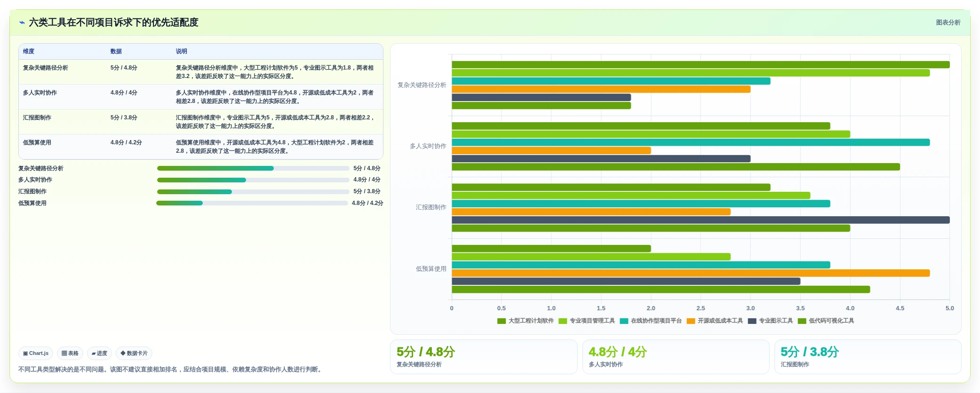The image size is (980, 393).
Task: Open the 5分 / 3.8分 汇报图制作 stat card
Action: tap(868, 357)
